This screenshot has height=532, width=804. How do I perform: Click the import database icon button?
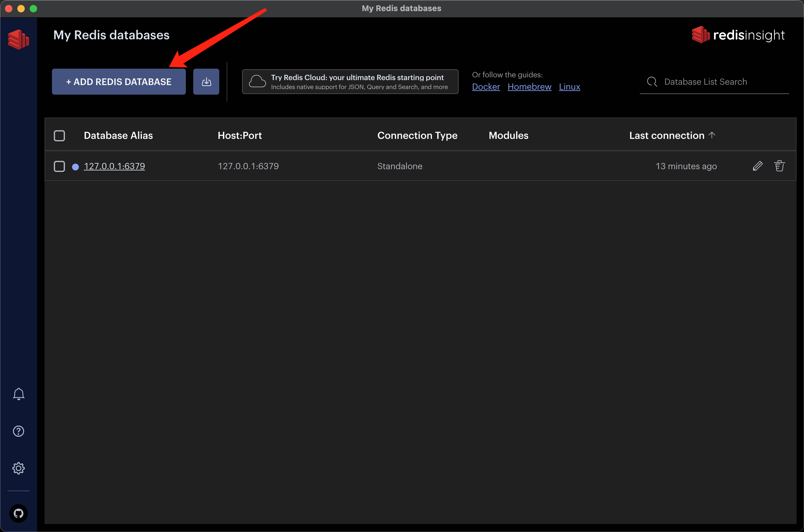(x=206, y=82)
